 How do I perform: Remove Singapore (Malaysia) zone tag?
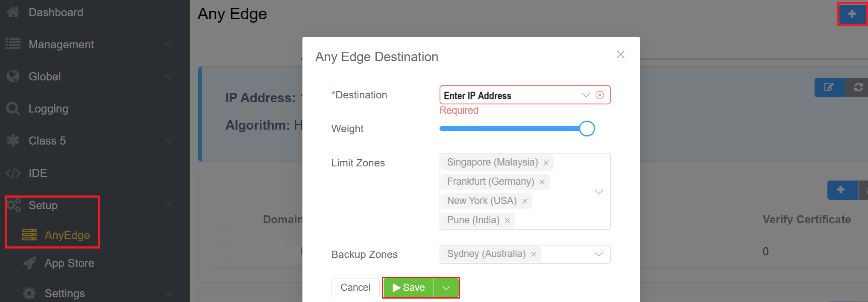point(546,163)
